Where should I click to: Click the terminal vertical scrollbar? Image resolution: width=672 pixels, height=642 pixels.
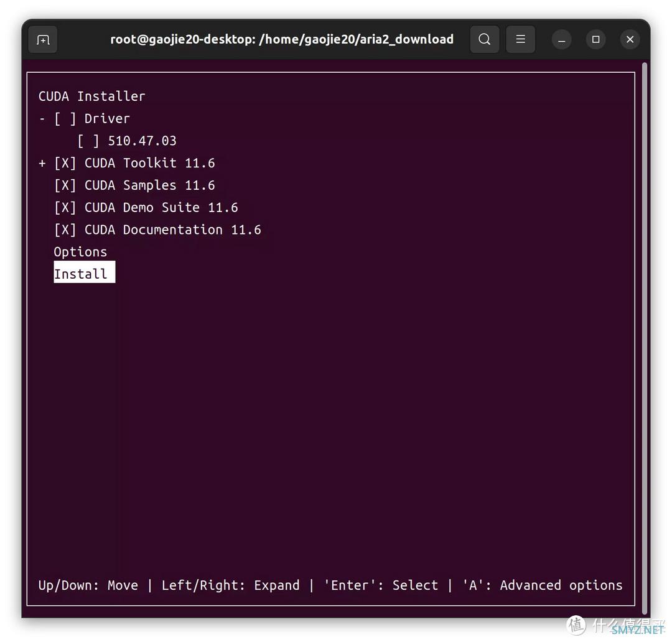[645, 338]
